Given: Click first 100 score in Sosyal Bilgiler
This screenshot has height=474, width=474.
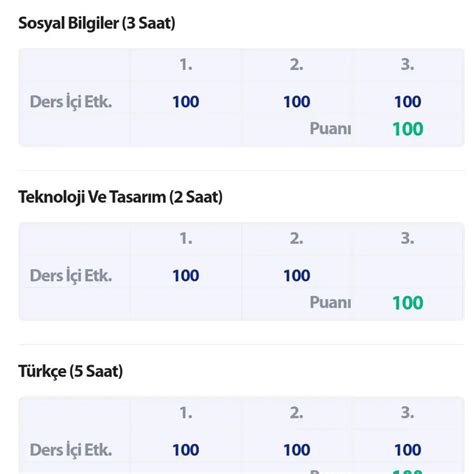Looking at the screenshot, I should 186,102.
